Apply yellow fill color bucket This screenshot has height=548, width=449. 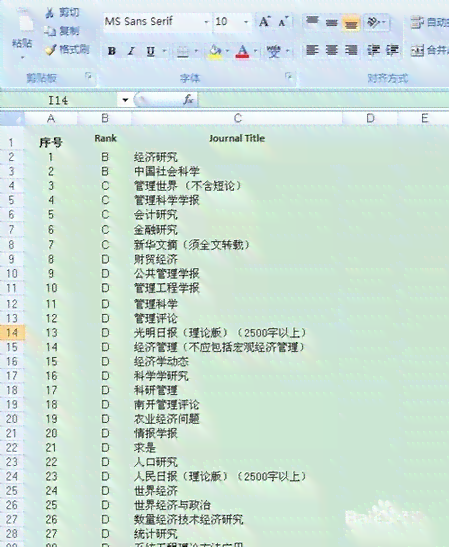coord(215,52)
